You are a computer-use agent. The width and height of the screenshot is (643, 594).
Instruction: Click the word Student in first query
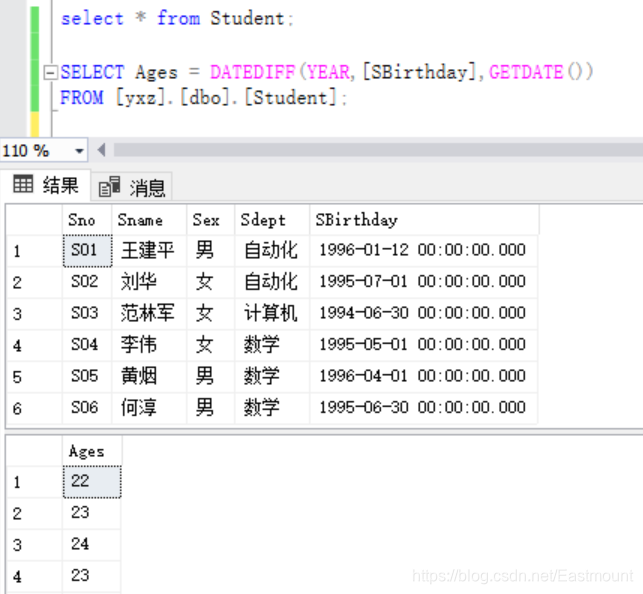(247, 18)
